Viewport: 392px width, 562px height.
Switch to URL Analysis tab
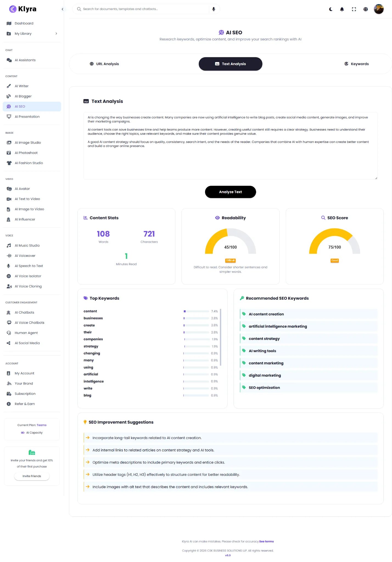point(104,64)
